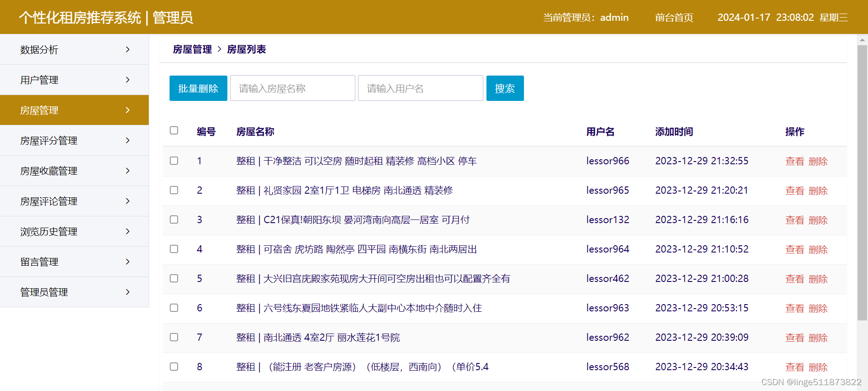The width and height of the screenshot is (868, 391).
Task: Check the box for row 2 lessor965
Action: pos(174,190)
